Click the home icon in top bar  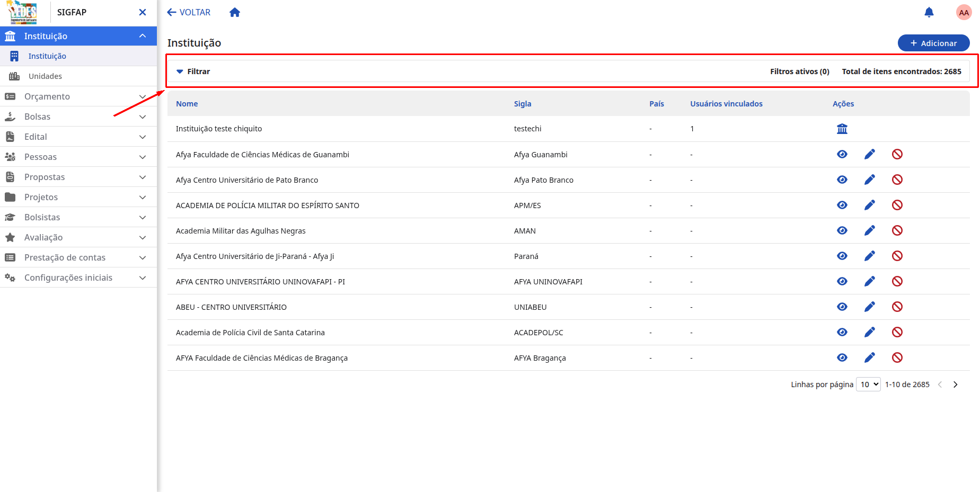(x=235, y=12)
